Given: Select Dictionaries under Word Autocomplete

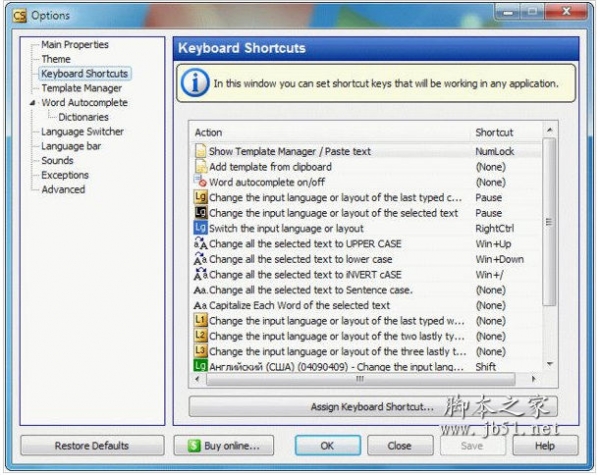Looking at the screenshot, I should (x=83, y=117).
